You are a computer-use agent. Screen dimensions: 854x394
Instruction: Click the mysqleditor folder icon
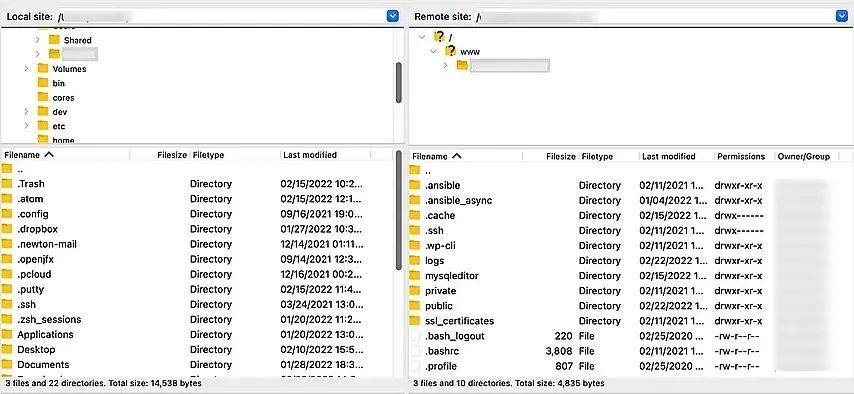415,276
